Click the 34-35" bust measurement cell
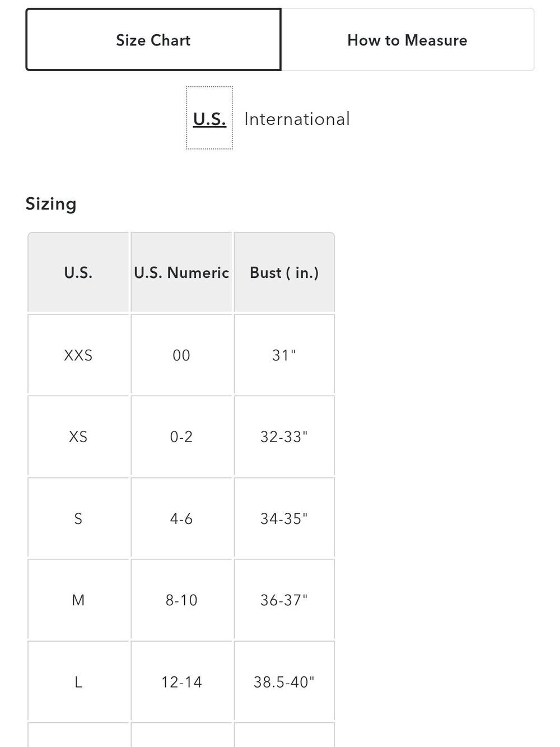 pos(284,518)
